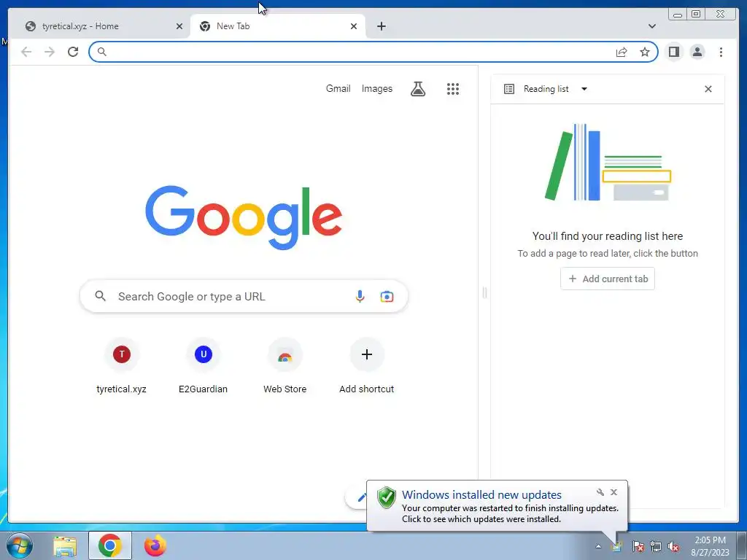747x560 pixels.
Task: Click Add current tab button
Action: point(608,279)
